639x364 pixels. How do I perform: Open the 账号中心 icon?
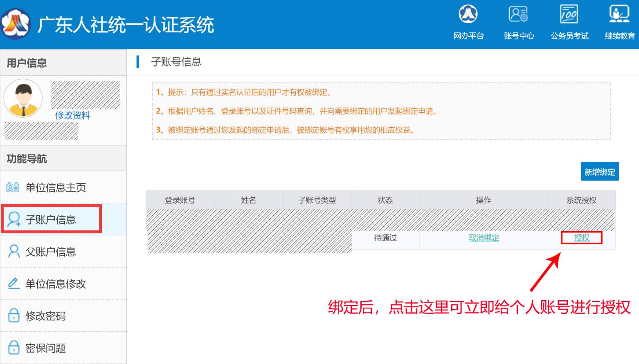click(518, 15)
